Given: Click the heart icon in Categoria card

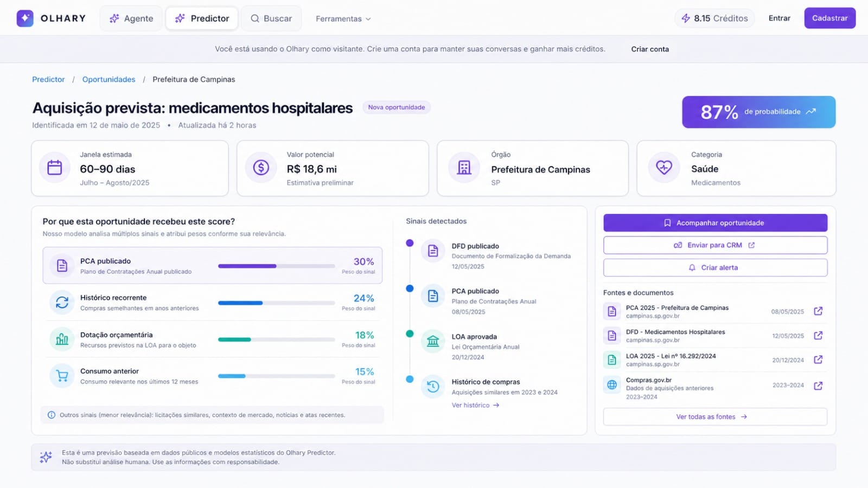Looking at the screenshot, I should pos(664,168).
